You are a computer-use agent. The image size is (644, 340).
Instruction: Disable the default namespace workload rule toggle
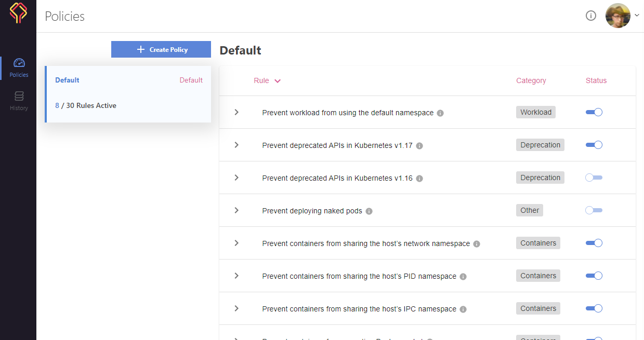pos(594,112)
